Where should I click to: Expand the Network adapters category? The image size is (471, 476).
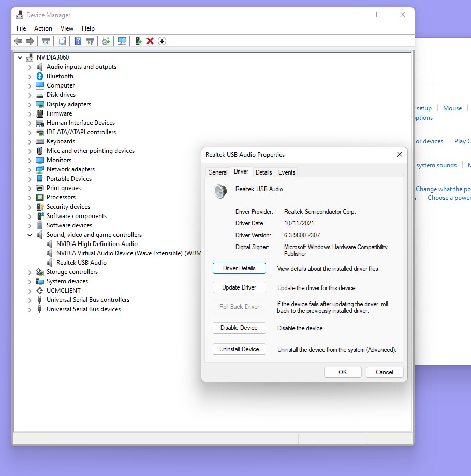pos(30,170)
